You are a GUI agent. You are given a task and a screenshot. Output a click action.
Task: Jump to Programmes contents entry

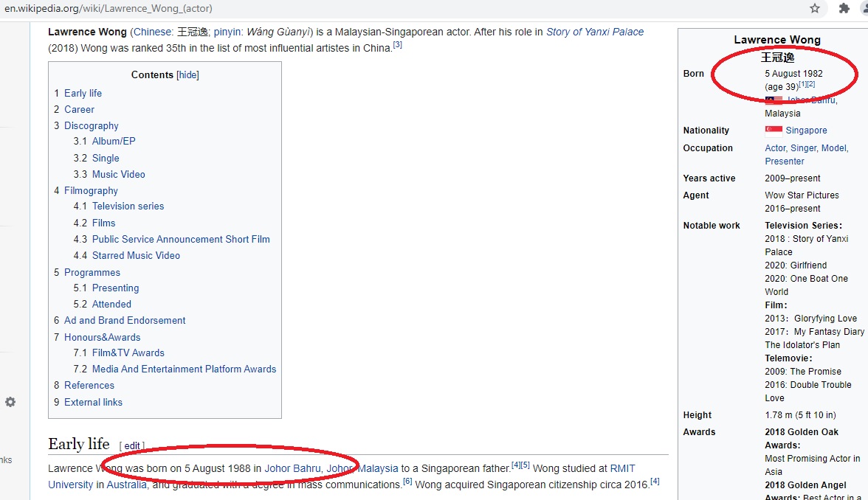click(x=92, y=273)
